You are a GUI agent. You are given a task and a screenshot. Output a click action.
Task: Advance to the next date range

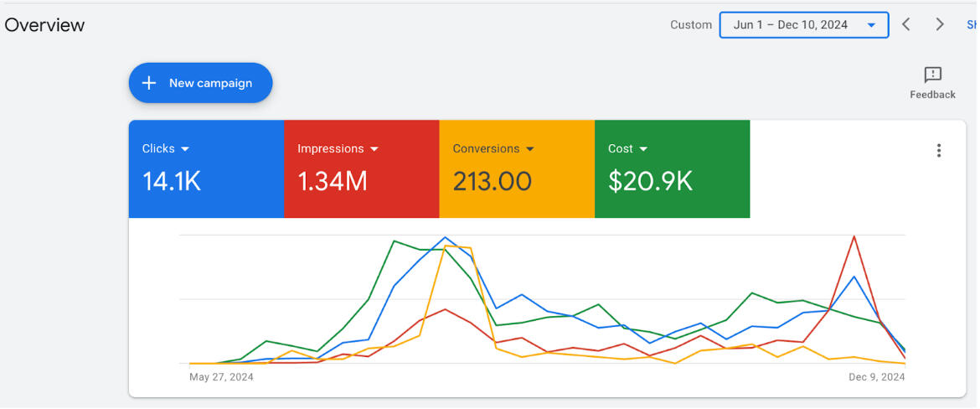[940, 25]
